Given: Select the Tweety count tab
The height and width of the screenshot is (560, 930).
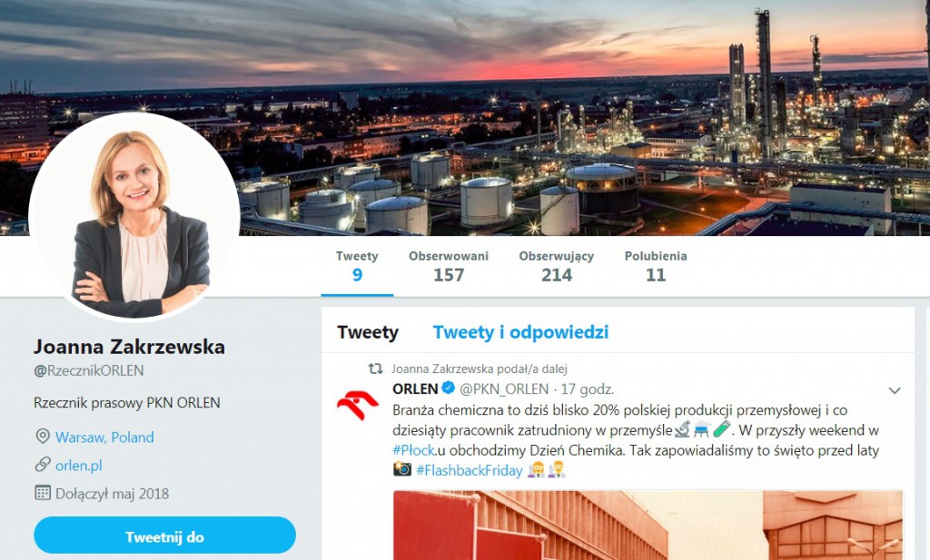Looking at the screenshot, I should pyautogui.click(x=357, y=266).
